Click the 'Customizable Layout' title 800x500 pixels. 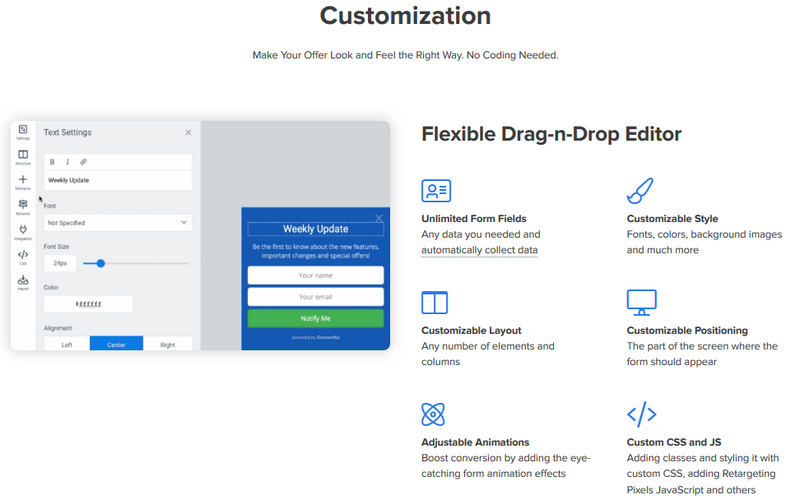click(471, 331)
